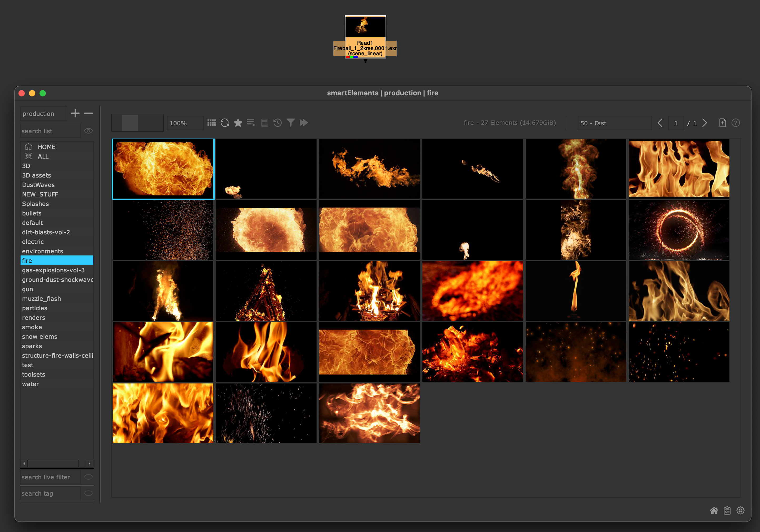Open the 50 - Fast preview quality dropdown
Screen dimensions: 760x532
click(x=614, y=123)
